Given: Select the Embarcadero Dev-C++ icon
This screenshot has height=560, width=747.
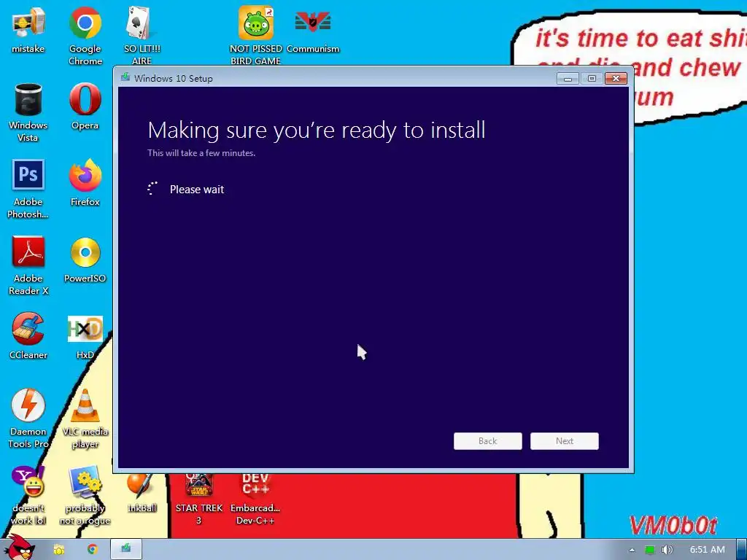Looking at the screenshot, I should [x=256, y=499].
